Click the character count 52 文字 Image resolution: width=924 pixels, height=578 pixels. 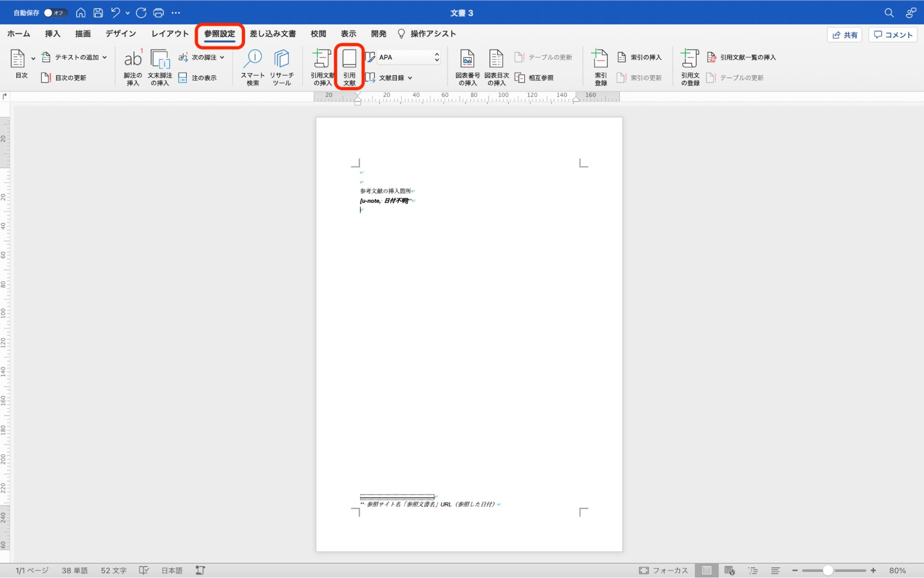(114, 571)
